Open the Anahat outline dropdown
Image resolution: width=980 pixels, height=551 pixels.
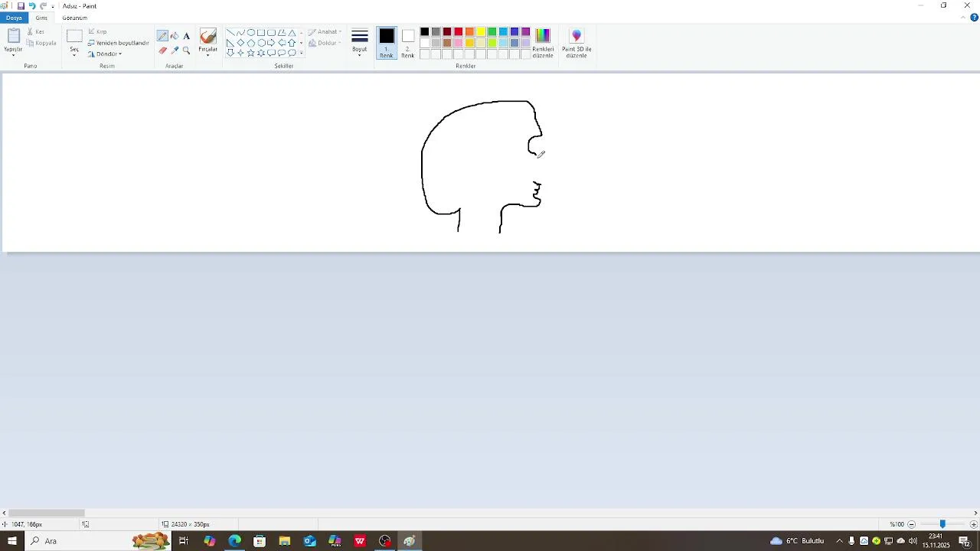tap(325, 31)
